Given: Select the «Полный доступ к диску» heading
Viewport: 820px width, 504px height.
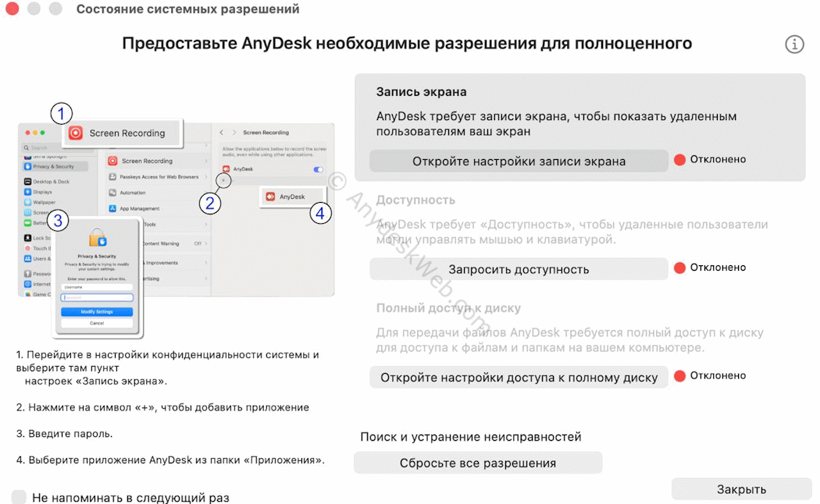Looking at the screenshot, I should [449, 308].
